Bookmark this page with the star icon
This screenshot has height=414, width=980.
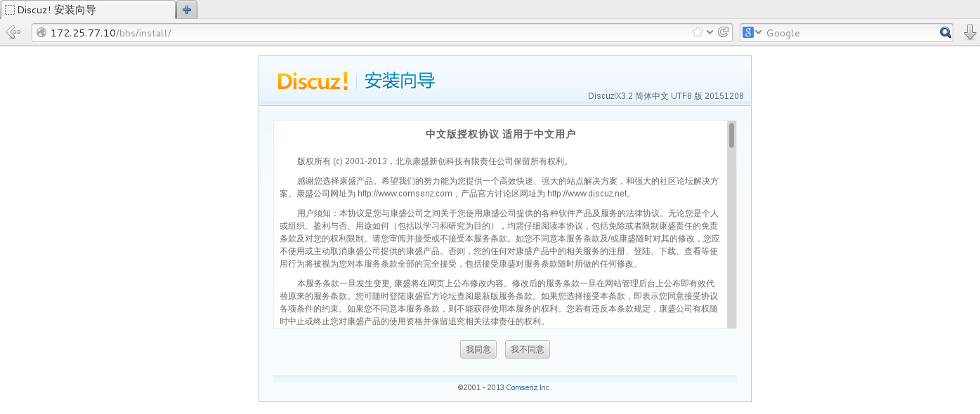click(x=698, y=32)
